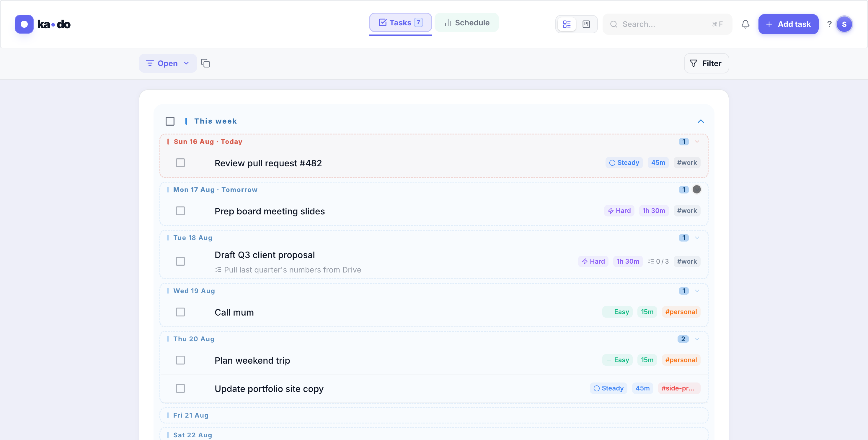Open the notifications bell
868x440 pixels.
click(x=745, y=24)
